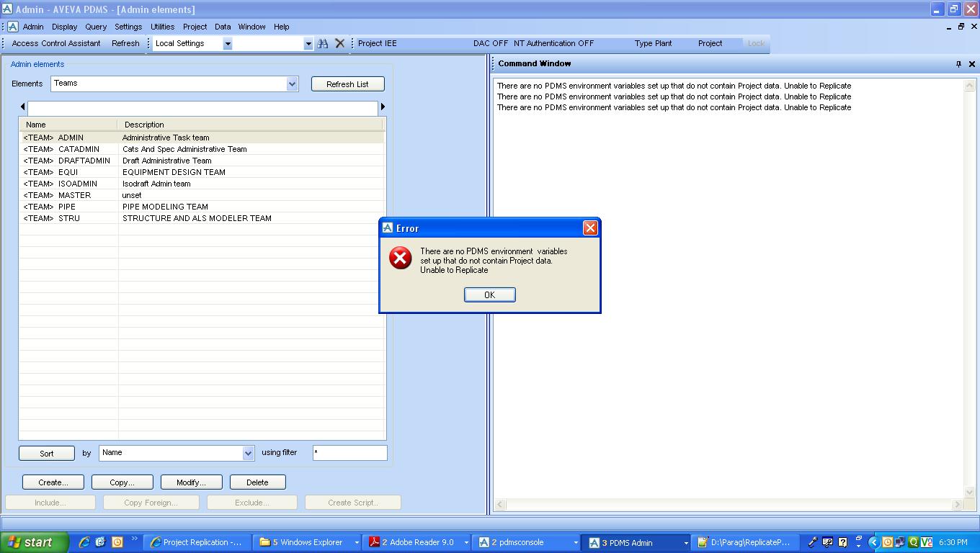Switch to 5 Windows Explorer taskbar group
This screenshot has height=553, width=980.
(308, 542)
